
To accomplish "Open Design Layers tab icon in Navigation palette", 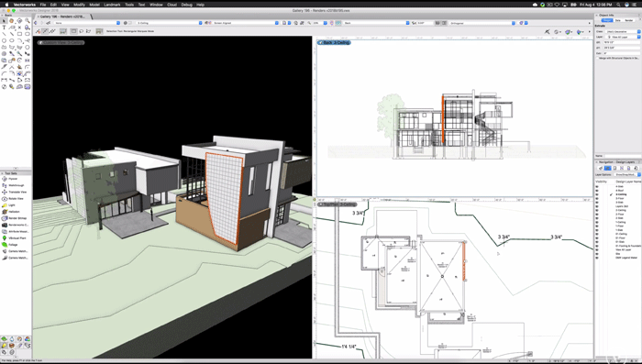I will click(x=608, y=169).
